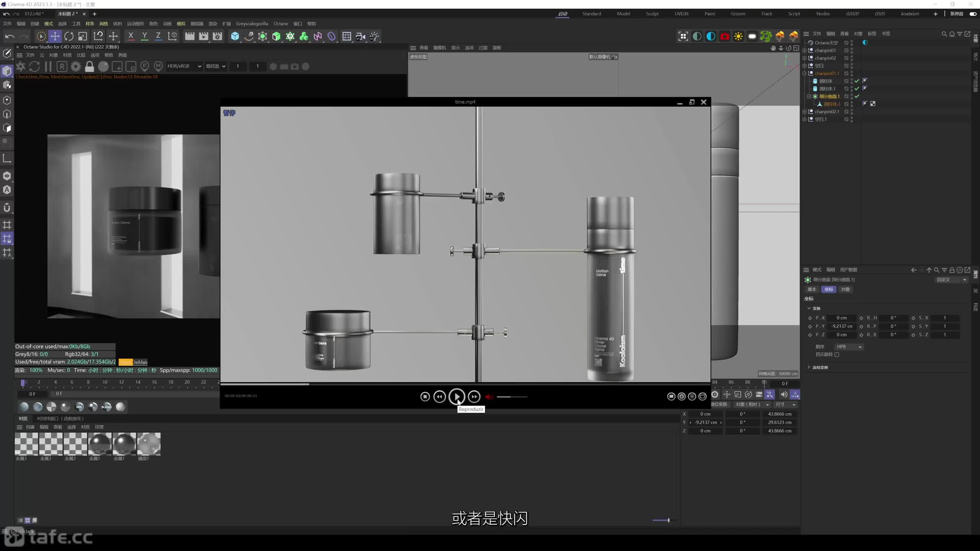This screenshot has height=551, width=980.
Task: Adjust the volume slider in video player
Action: click(x=512, y=397)
